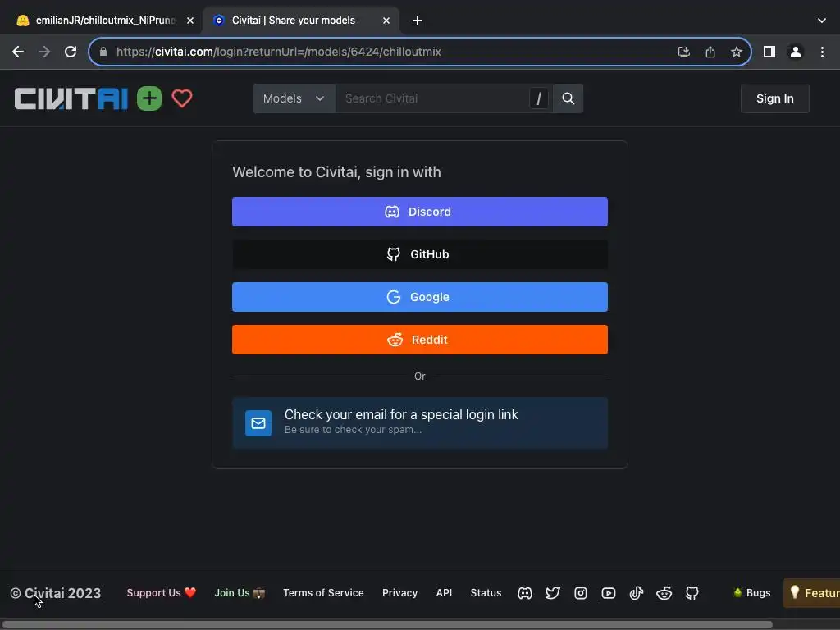Open the Join Us link
This screenshot has height=630, width=840.
point(240,593)
